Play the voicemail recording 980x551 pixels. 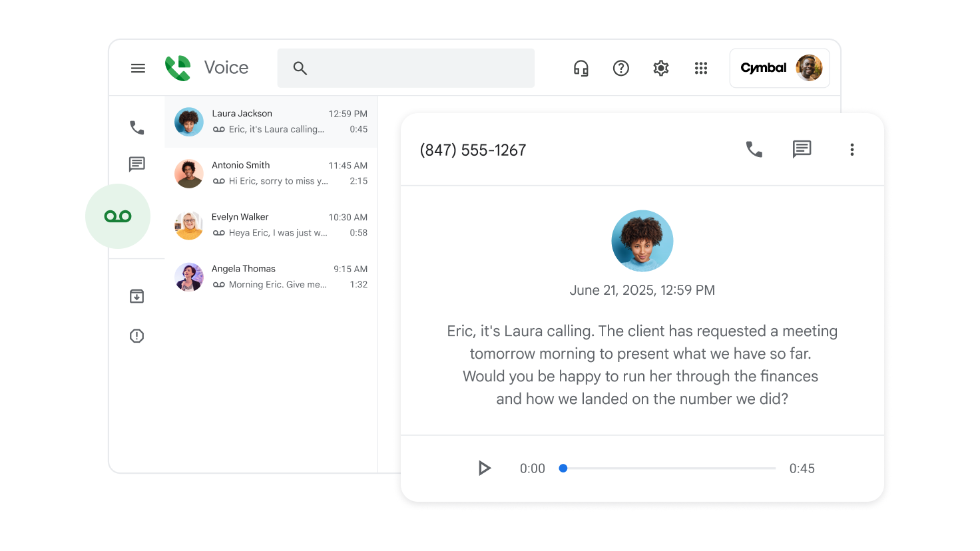[485, 468]
